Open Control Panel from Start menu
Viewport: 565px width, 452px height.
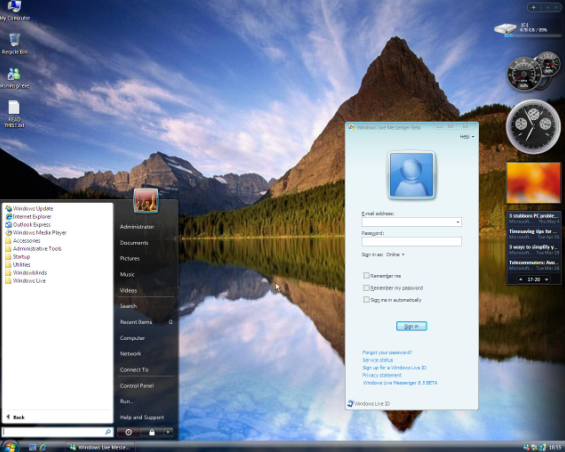click(x=137, y=386)
